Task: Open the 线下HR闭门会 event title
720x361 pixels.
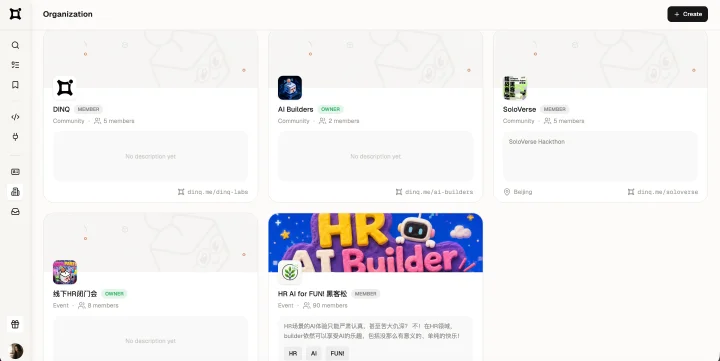Action: click(75, 294)
